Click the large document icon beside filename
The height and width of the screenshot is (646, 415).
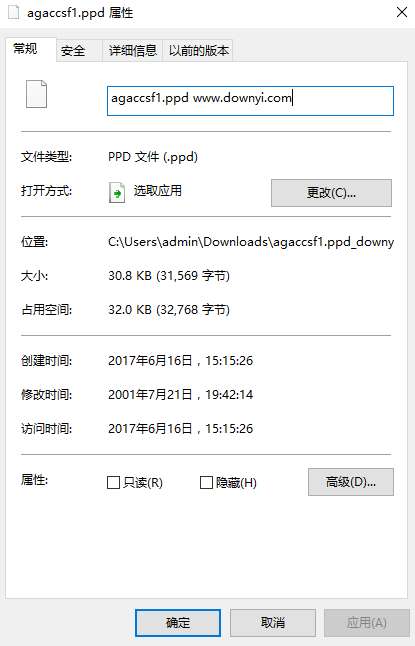[x=36, y=94]
